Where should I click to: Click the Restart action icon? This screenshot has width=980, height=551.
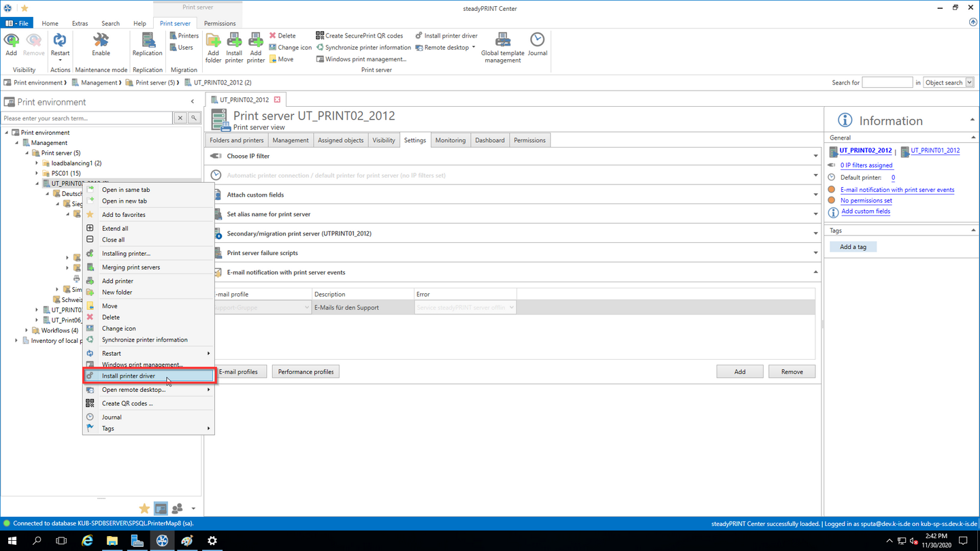[60, 46]
